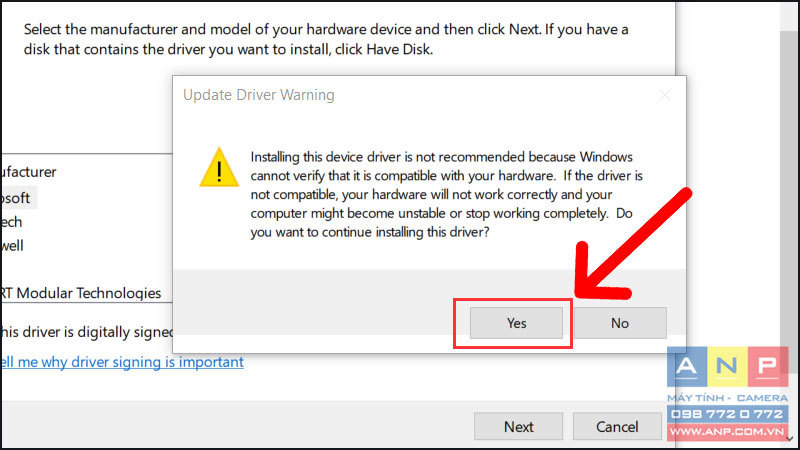Click the www.anp.com.vn website banner
Viewport: 800px width, 450px height.
click(x=727, y=432)
